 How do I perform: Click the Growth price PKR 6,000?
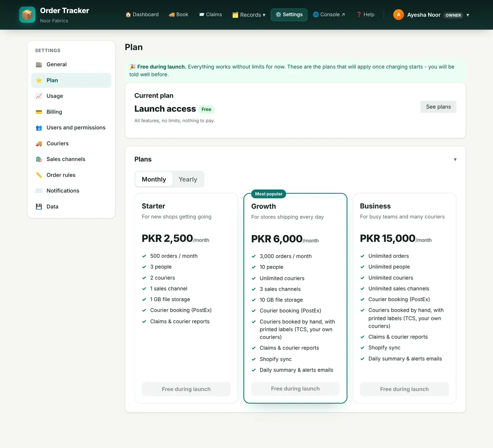click(x=277, y=239)
